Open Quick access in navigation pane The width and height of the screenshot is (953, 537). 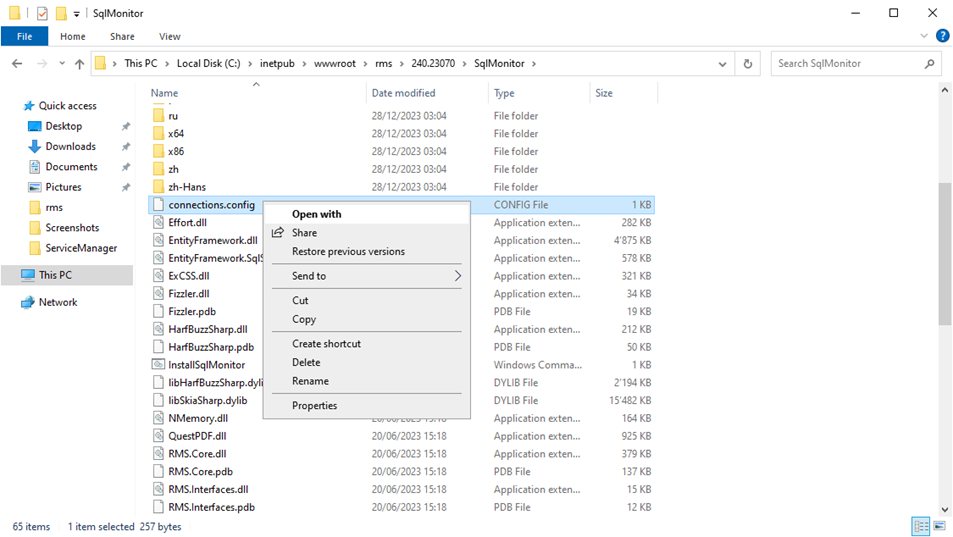[x=67, y=106]
